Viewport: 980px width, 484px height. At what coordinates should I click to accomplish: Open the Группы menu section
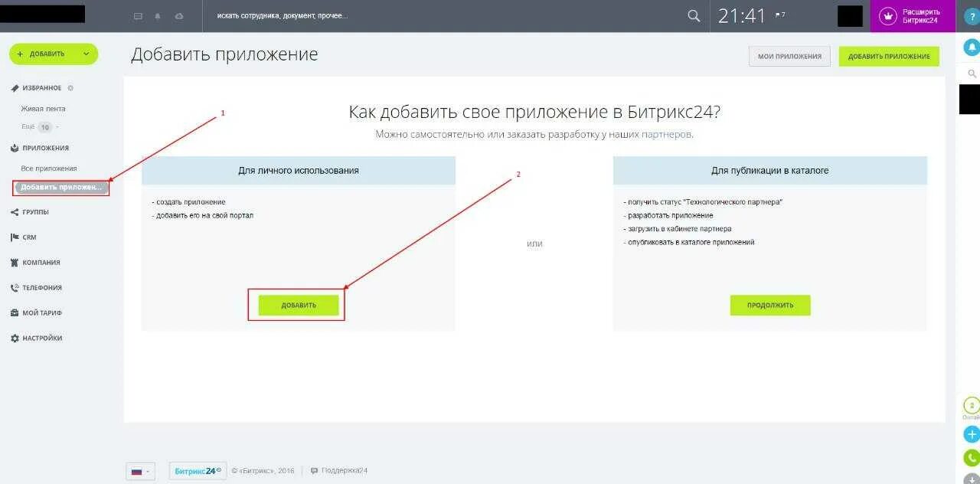35,212
